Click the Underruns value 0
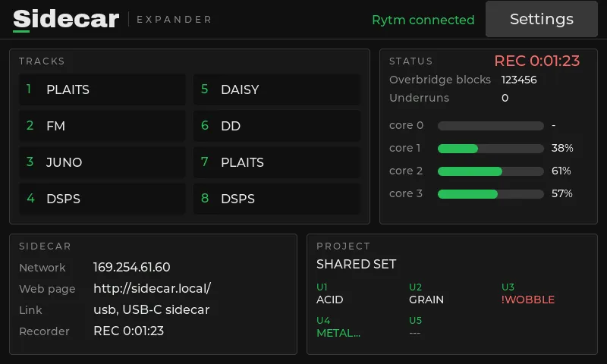The height and width of the screenshot is (364, 607). (505, 98)
